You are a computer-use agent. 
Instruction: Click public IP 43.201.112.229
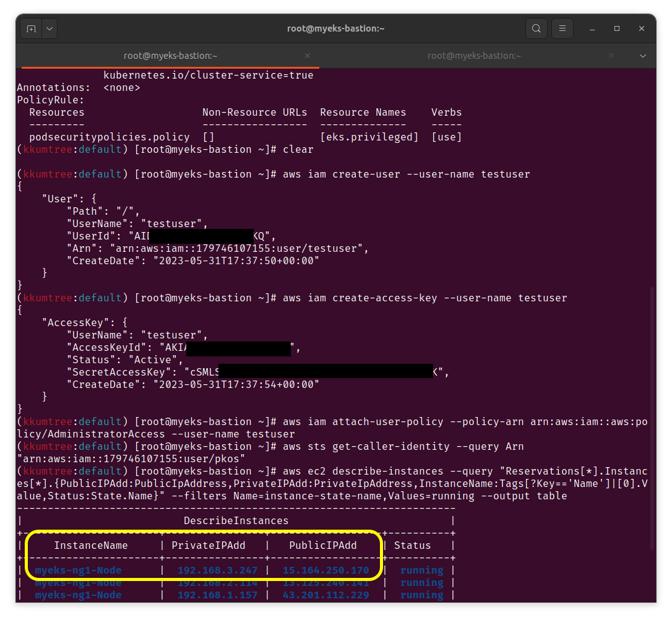click(325, 595)
